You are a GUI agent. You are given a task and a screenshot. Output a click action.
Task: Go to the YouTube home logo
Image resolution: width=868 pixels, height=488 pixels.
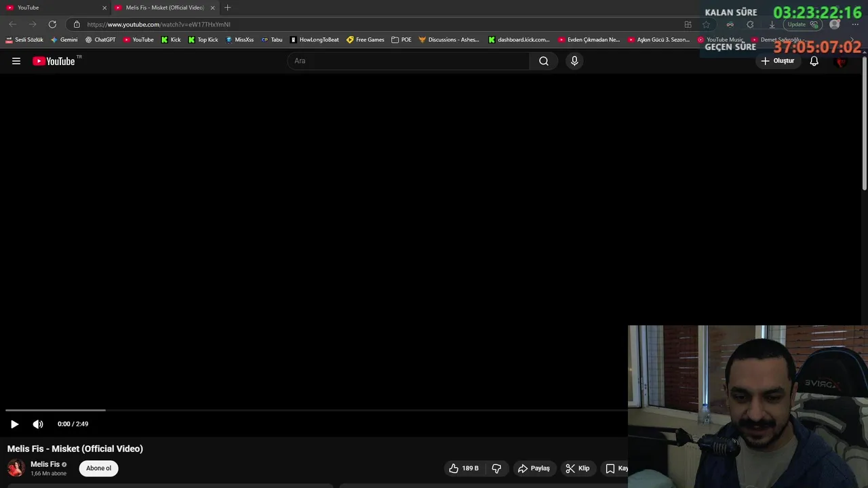[54, 61]
